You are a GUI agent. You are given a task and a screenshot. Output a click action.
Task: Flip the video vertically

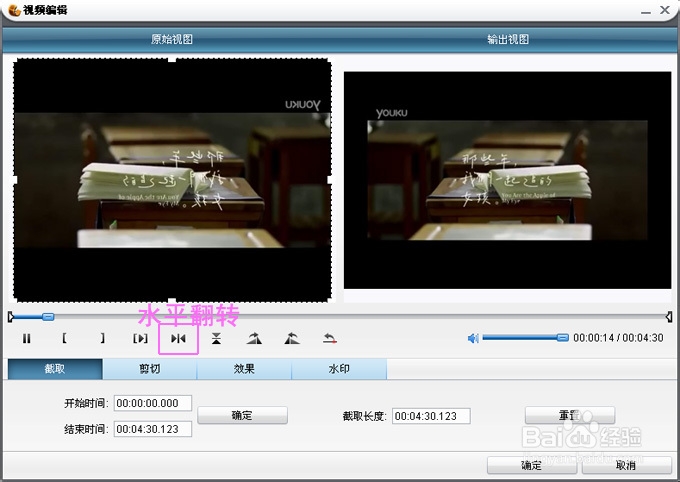click(x=216, y=338)
